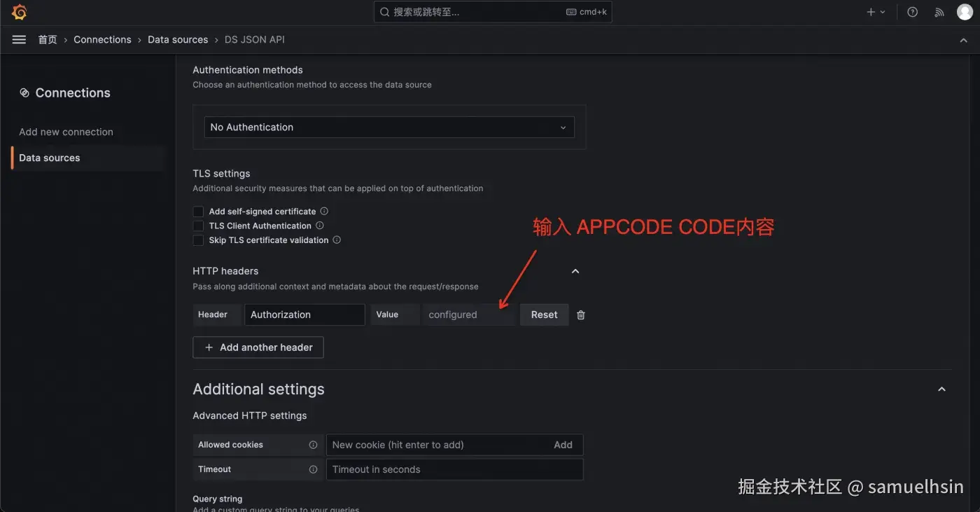The height and width of the screenshot is (512, 980).
Task: Click the Authentication methods heading
Action: click(x=248, y=70)
